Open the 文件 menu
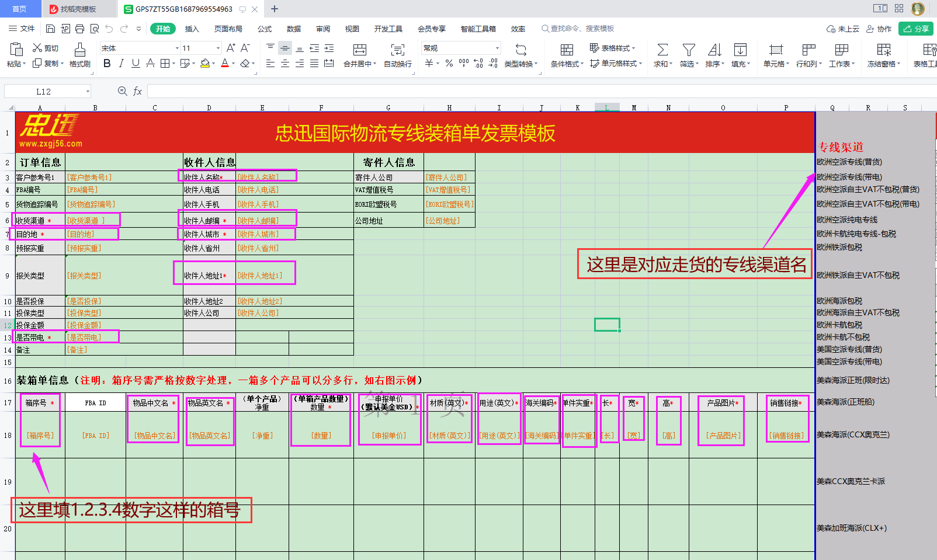This screenshot has height=560, width=937. point(26,28)
